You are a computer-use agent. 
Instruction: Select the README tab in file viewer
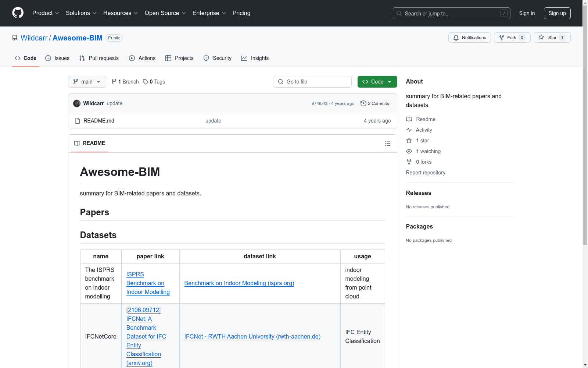90,143
